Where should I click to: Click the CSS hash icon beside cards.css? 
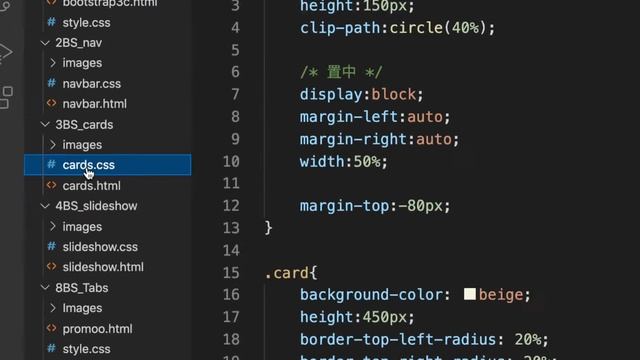(51, 164)
